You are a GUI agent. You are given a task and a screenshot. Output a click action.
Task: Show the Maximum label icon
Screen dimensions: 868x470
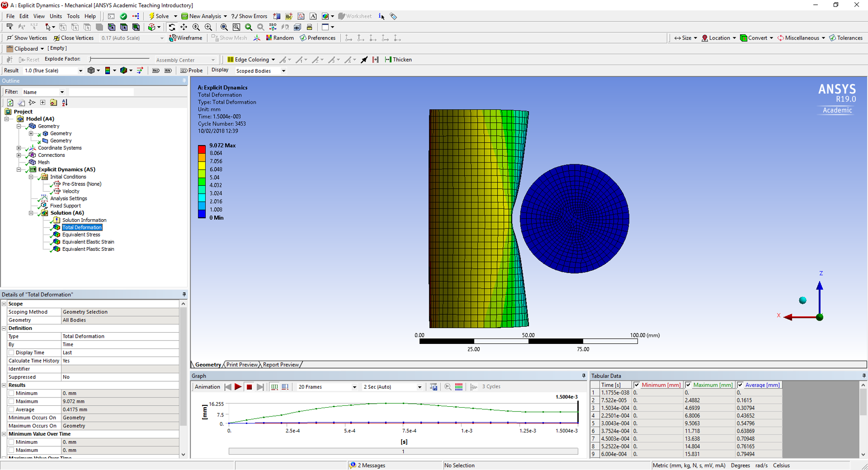point(156,71)
